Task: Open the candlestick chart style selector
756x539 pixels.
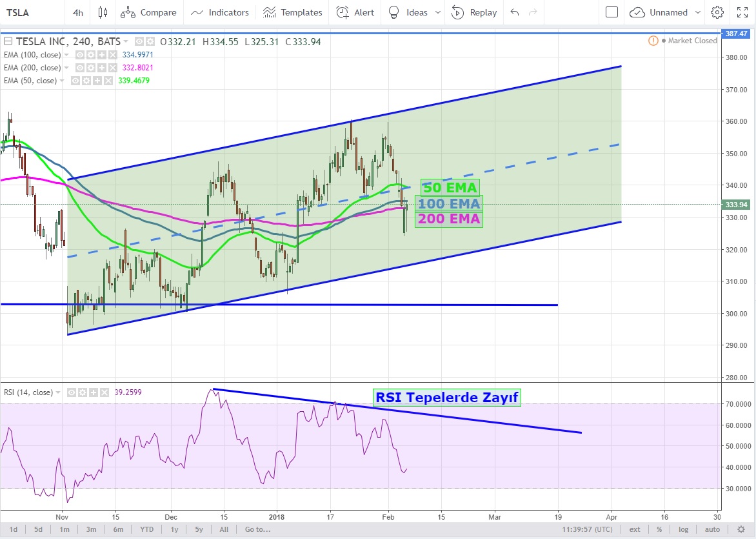Action: pos(103,12)
